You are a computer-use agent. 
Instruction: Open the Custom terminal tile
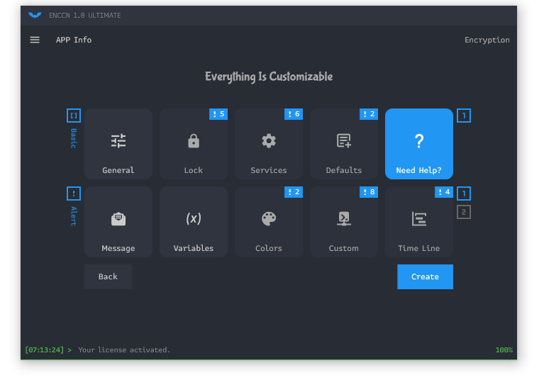(x=344, y=222)
